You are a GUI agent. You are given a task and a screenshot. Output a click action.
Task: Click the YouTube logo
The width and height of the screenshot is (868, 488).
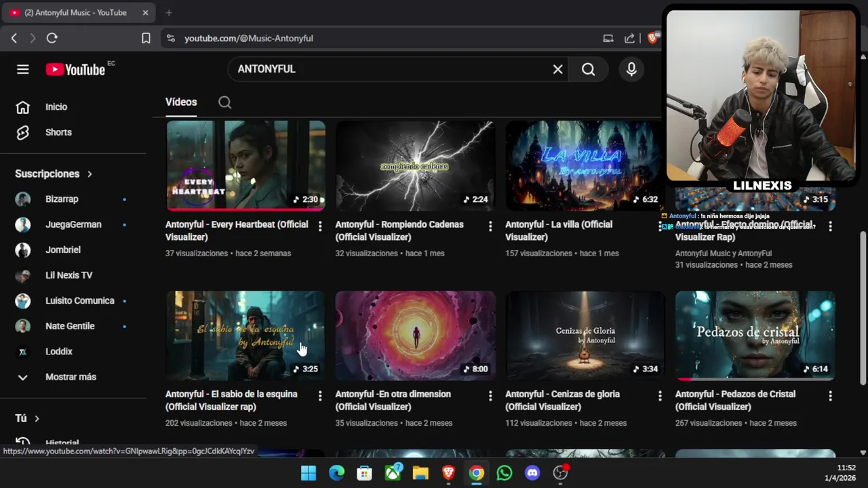pos(75,69)
